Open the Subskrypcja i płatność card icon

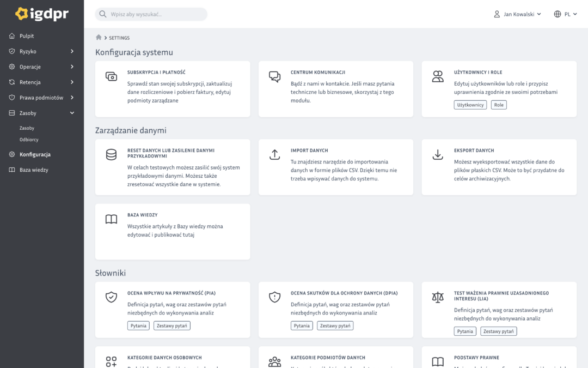pos(111,77)
